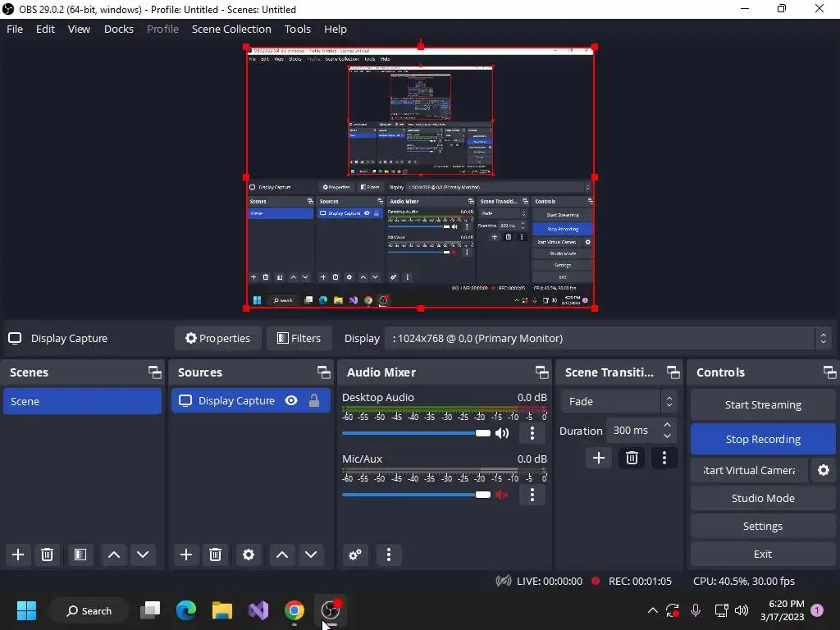Open Desktop Audio options three-dot menu
The image size is (840, 630).
(532, 433)
